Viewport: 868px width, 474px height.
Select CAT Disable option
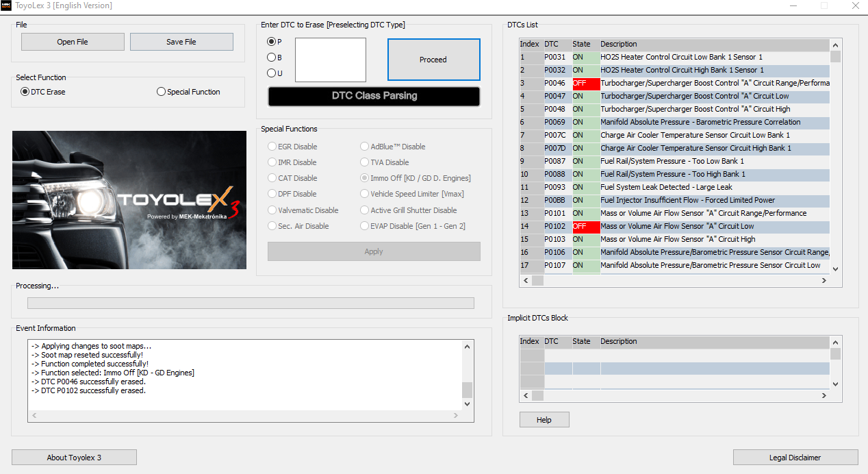click(292, 178)
